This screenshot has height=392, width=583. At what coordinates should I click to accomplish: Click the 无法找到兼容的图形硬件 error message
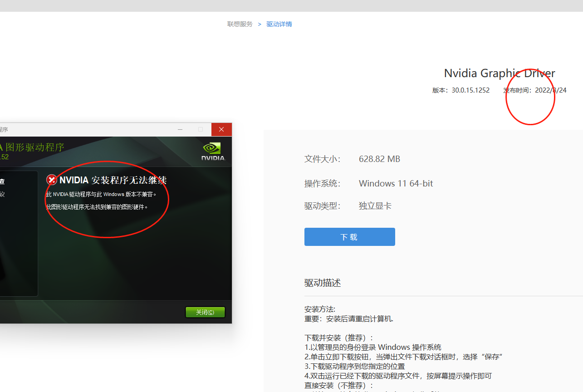point(97,207)
